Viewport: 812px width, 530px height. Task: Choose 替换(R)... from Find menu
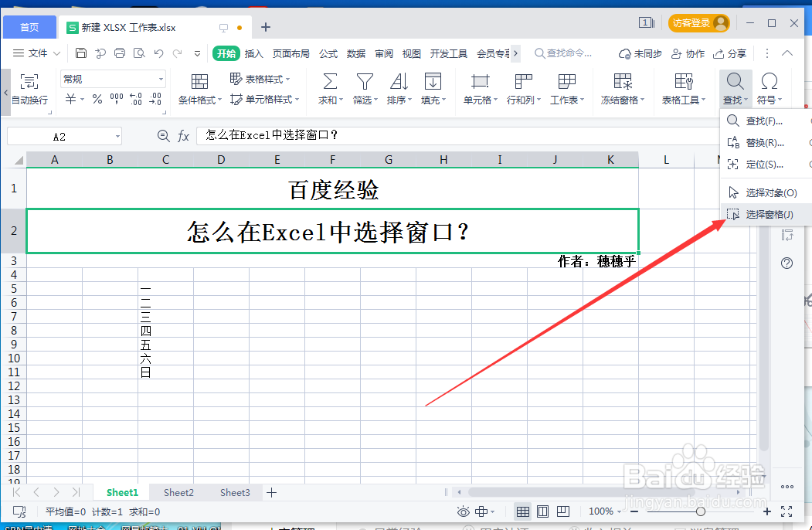766,142
